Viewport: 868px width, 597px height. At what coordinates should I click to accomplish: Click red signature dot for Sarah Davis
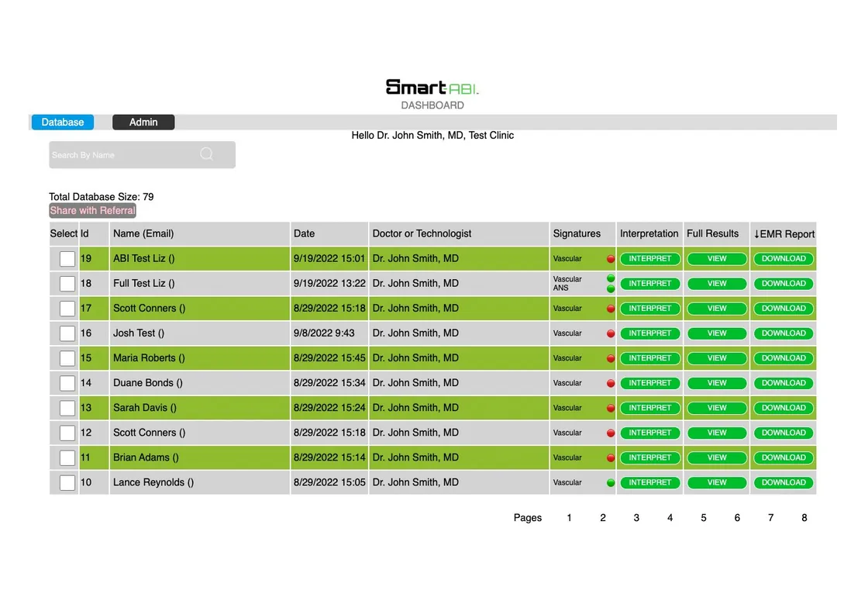point(611,408)
